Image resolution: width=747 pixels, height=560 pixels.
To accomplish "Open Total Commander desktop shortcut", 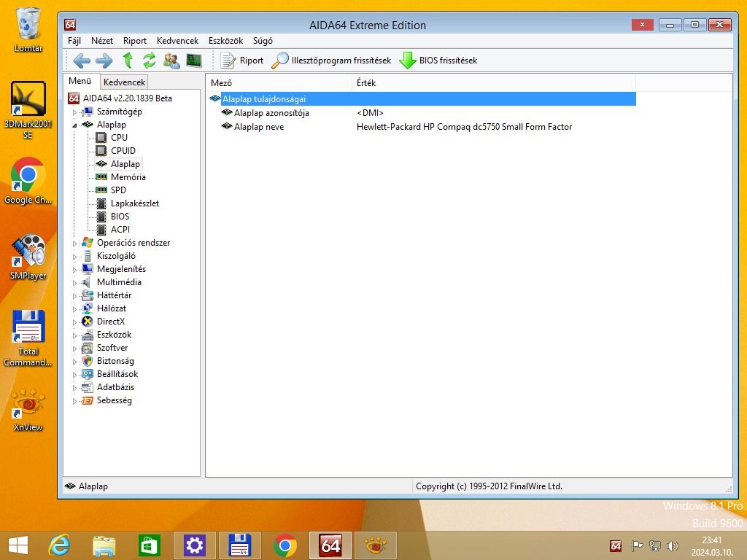I will (x=28, y=338).
